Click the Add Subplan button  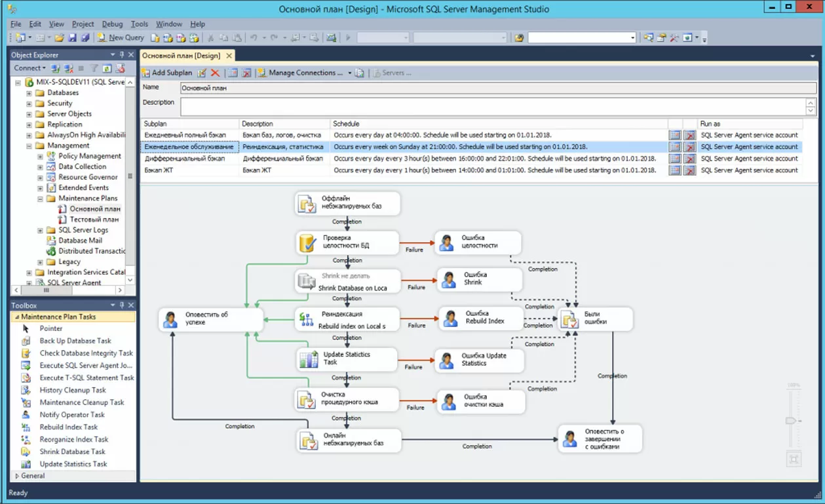point(168,73)
